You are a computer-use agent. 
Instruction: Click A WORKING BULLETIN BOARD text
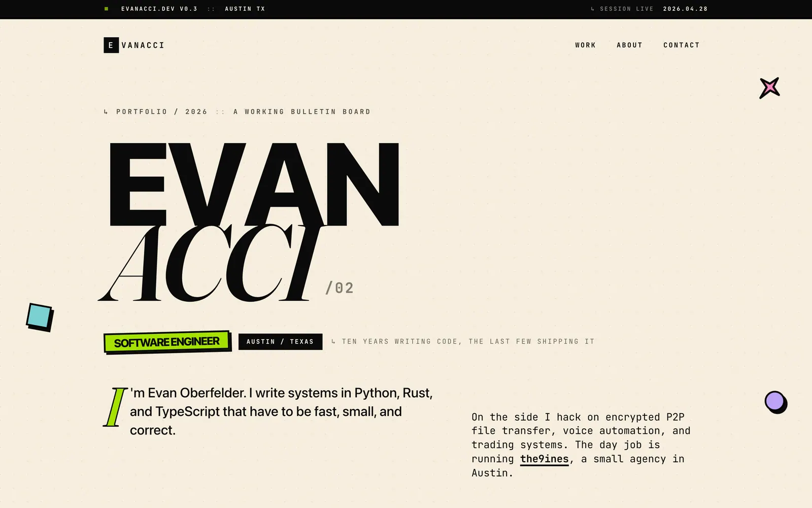click(x=302, y=112)
